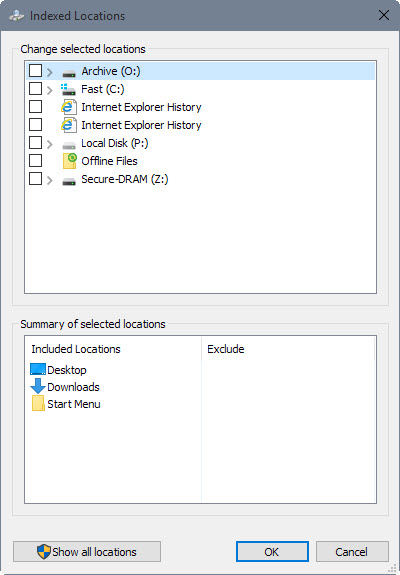Select the 'Archive (O:)' label
This screenshot has width=400, height=575.
111,71
